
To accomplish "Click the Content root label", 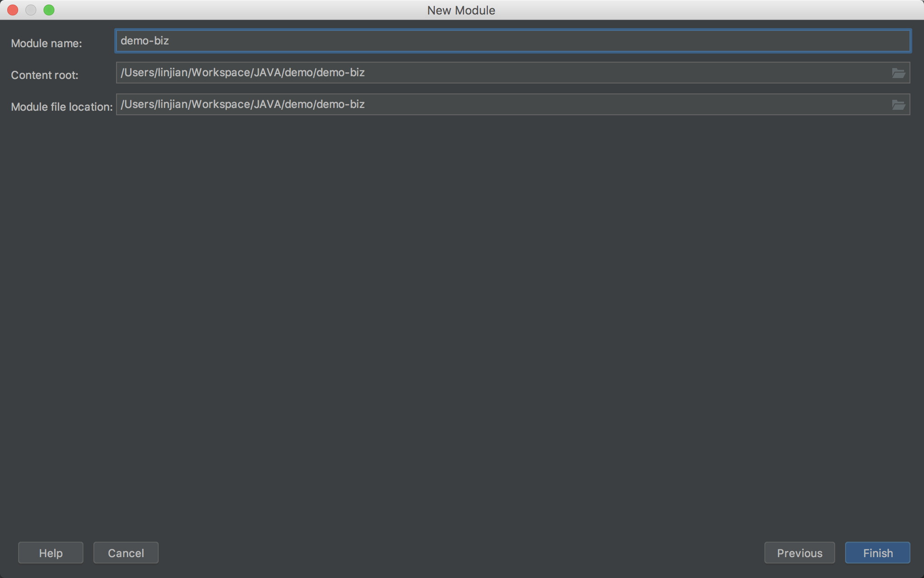I will click(x=44, y=75).
